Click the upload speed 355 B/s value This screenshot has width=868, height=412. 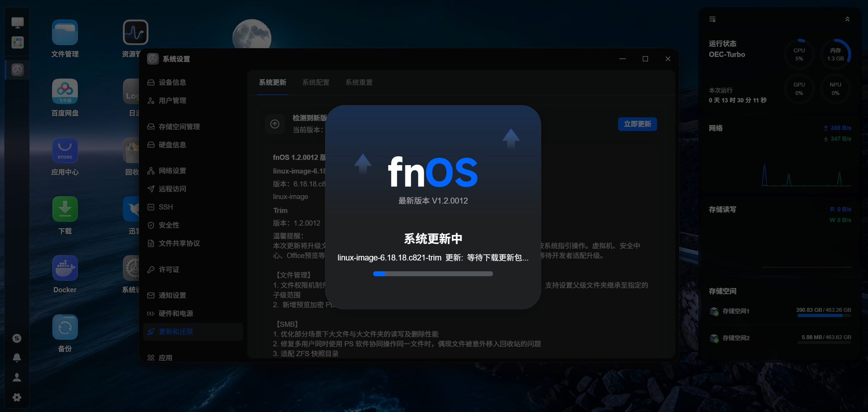841,128
